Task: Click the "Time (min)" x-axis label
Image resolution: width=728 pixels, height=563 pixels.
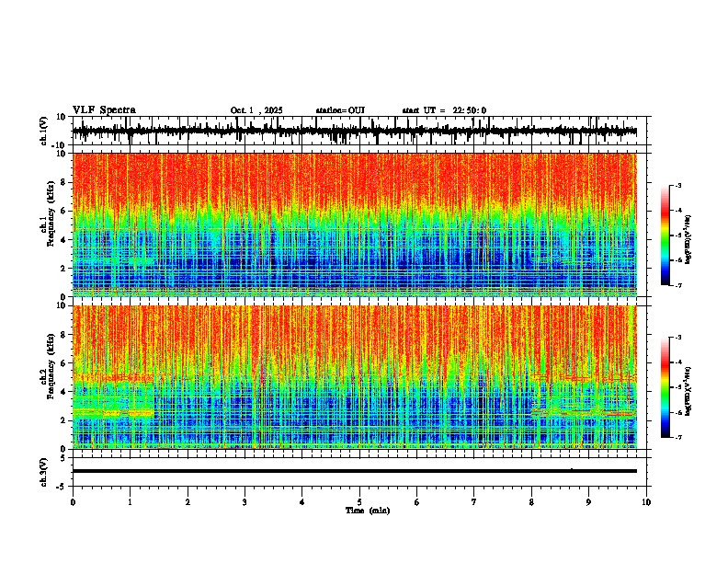Action: click(368, 511)
